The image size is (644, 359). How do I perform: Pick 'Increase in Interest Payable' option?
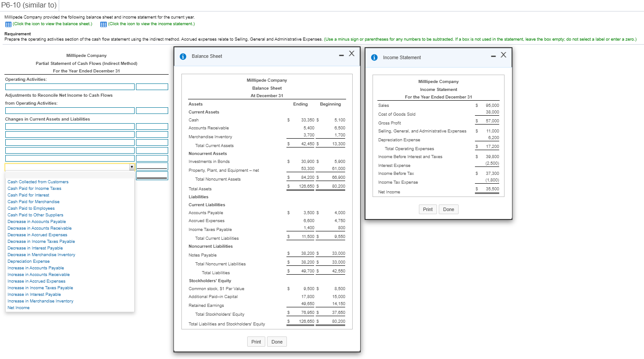coord(34,295)
